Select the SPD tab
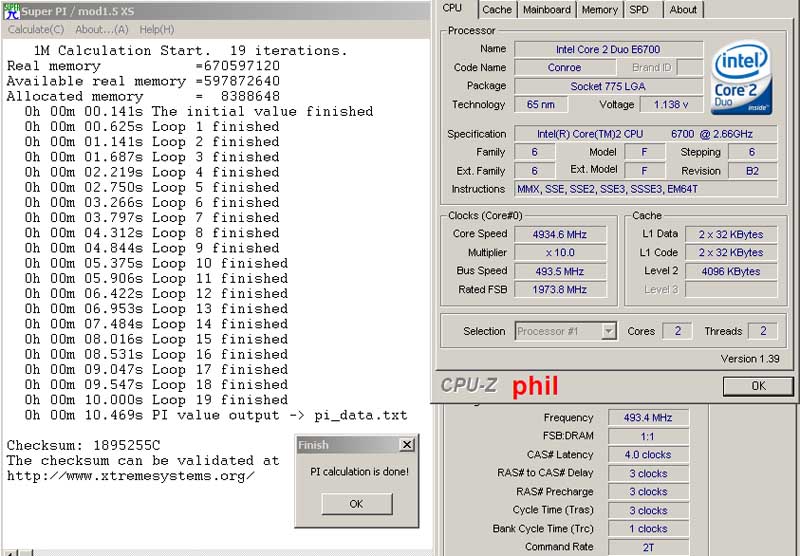Image resolution: width=800 pixels, height=556 pixels. tap(639, 10)
